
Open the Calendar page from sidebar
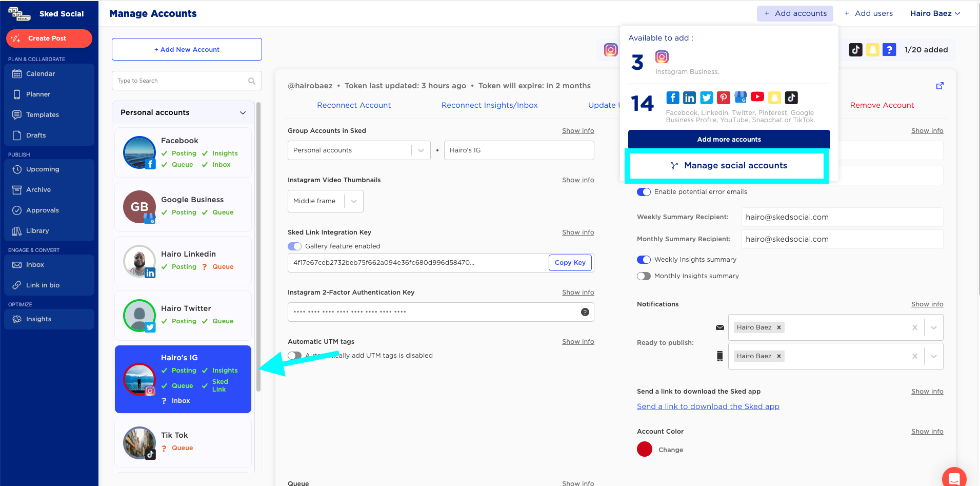pyautogui.click(x=49, y=74)
